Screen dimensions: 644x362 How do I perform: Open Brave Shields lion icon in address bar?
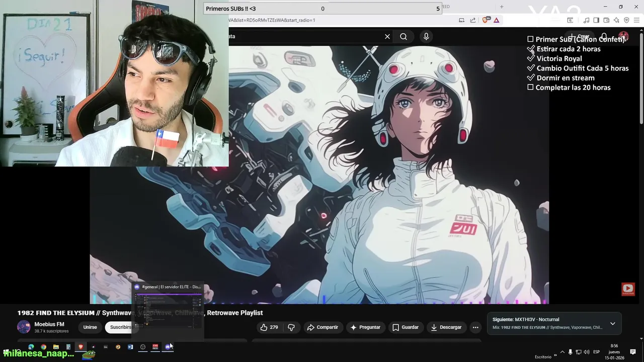486,20
